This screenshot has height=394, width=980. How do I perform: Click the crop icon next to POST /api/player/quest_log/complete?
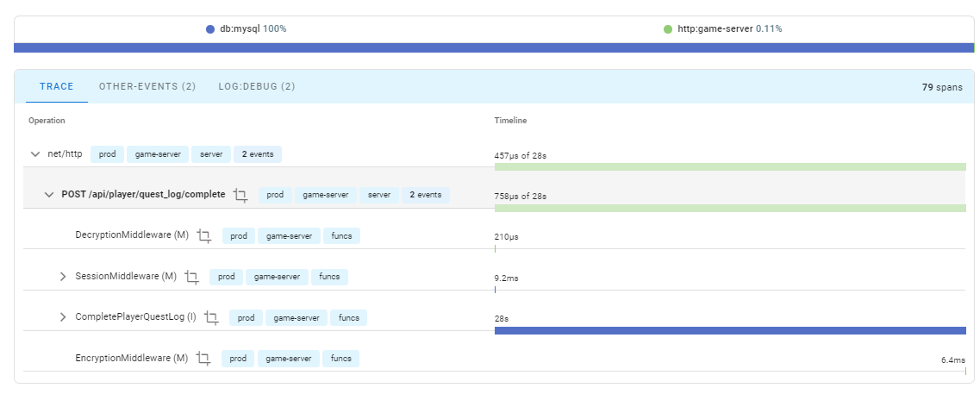240,195
